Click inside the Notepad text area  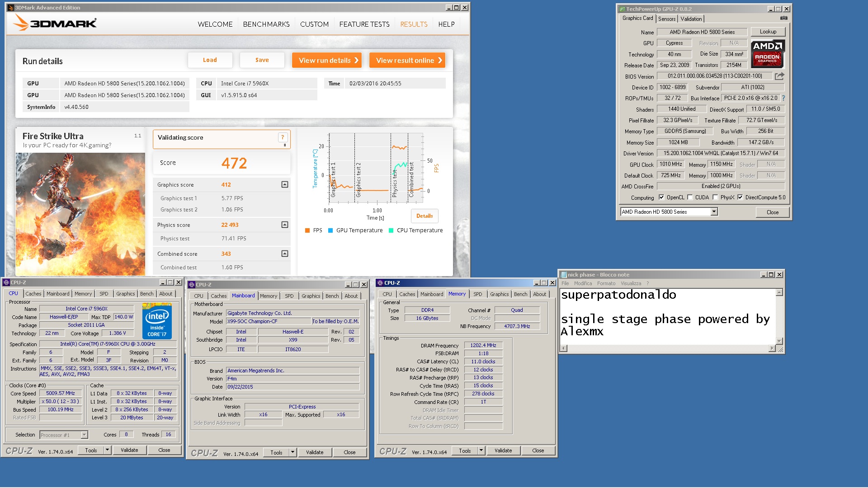(x=667, y=317)
